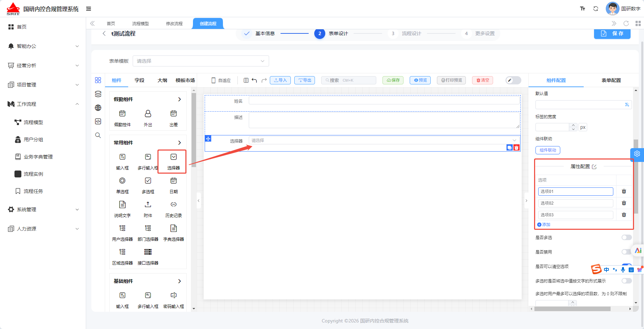Click the redo arrow in form toolbar
This screenshot has height=329, width=644.
pyautogui.click(x=264, y=80)
